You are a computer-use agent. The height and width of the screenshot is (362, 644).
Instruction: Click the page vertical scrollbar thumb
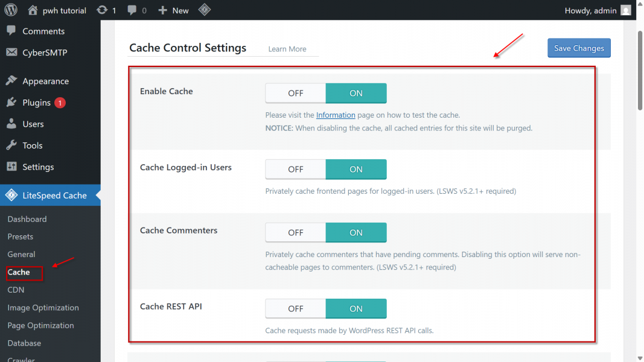tap(640, 70)
